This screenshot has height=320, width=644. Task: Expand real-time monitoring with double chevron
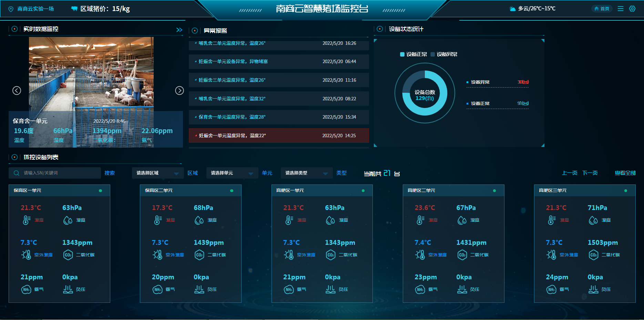[179, 30]
